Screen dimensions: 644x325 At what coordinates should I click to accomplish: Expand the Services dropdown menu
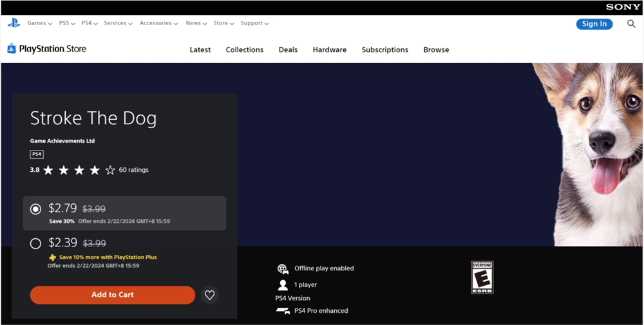[x=118, y=23]
